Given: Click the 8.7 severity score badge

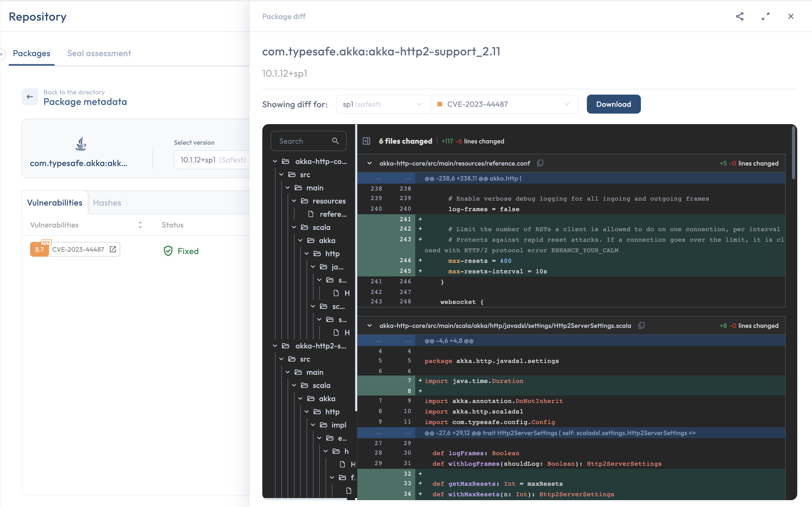Looking at the screenshot, I should (x=39, y=250).
